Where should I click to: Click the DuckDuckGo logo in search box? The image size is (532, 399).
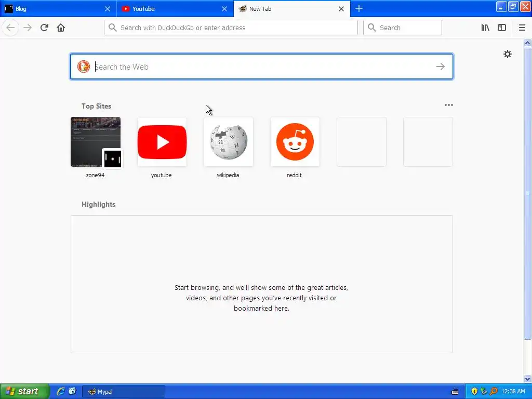pyautogui.click(x=84, y=66)
